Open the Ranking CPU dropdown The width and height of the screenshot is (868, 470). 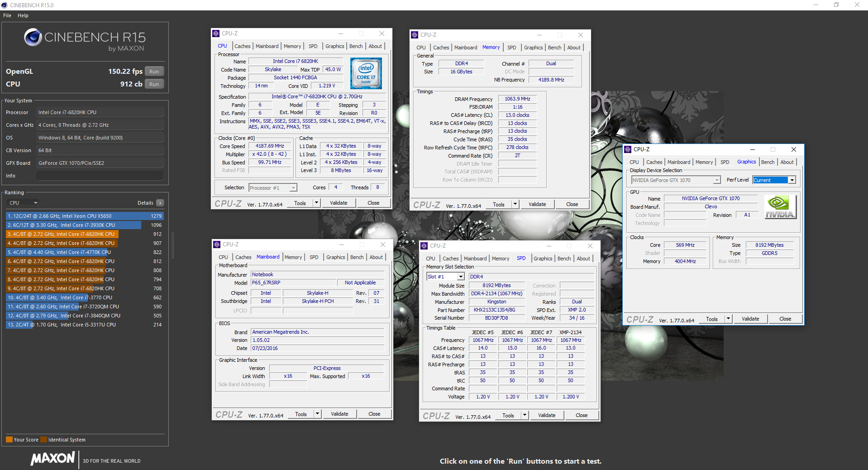tap(23, 203)
